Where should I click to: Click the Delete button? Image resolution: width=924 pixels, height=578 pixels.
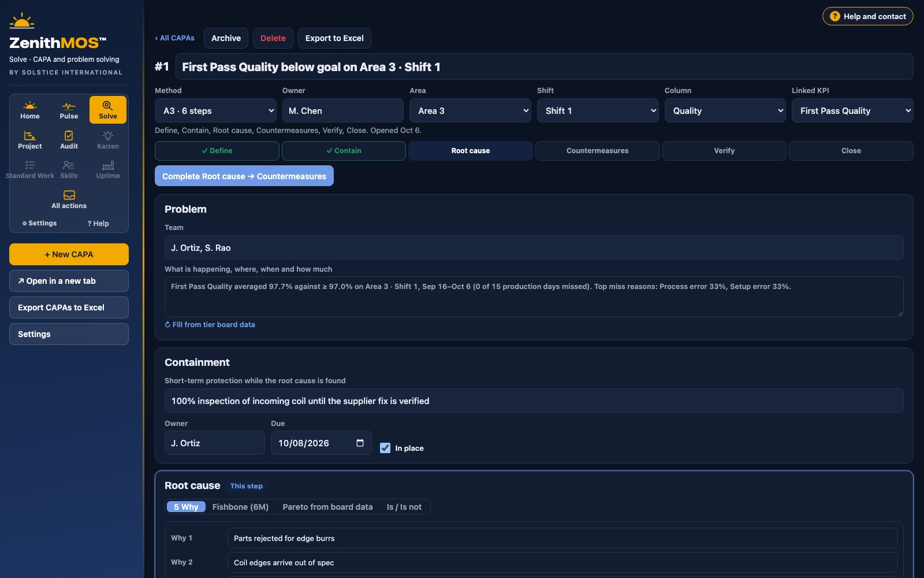tap(273, 38)
